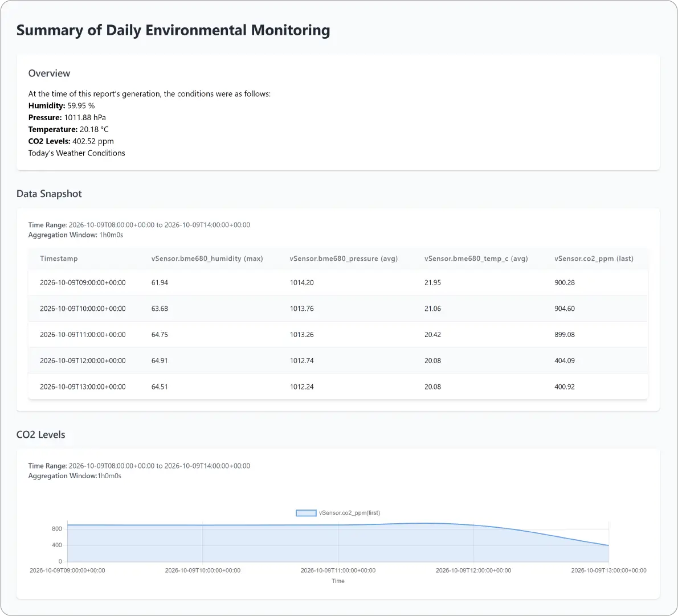The width and height of the screenshot is (678, 616).
Task: Click the CO2 cell 404.09
Action: coord(565,361)
